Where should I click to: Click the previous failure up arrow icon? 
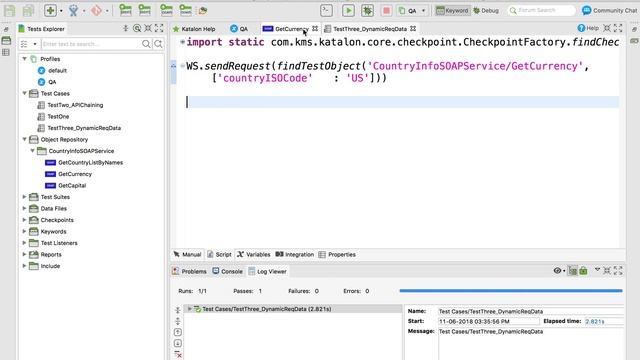178,332
